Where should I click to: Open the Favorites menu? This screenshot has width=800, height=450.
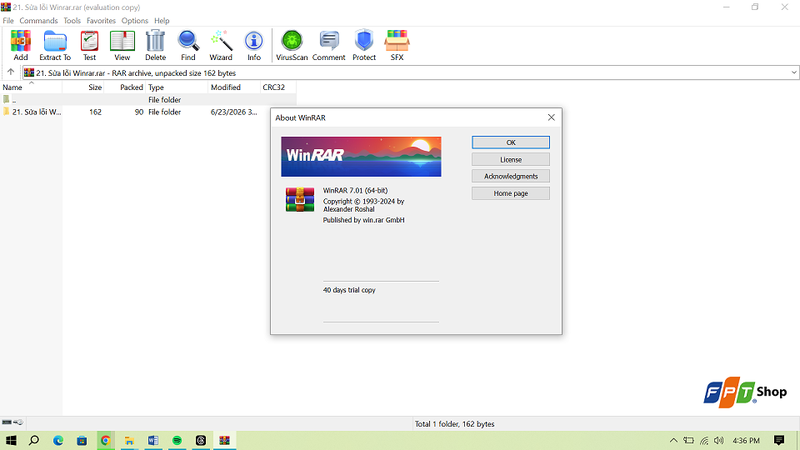101,20
